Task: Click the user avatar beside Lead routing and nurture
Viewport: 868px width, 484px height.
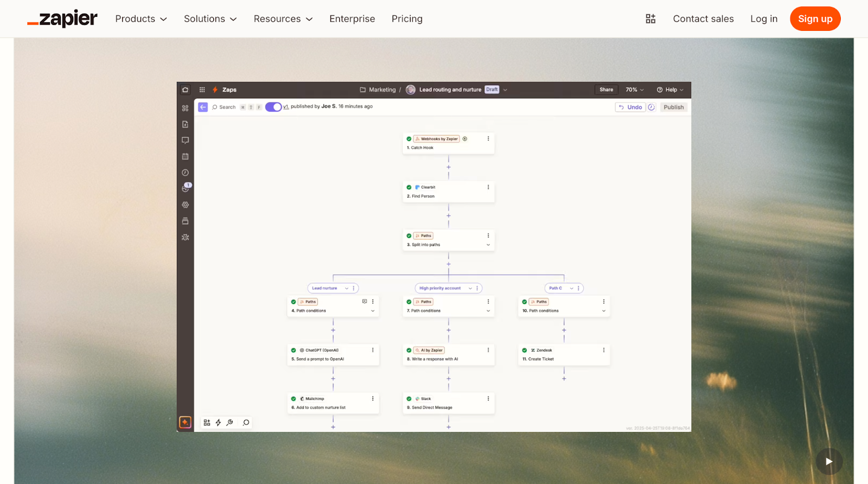Action: click(411, 90)
